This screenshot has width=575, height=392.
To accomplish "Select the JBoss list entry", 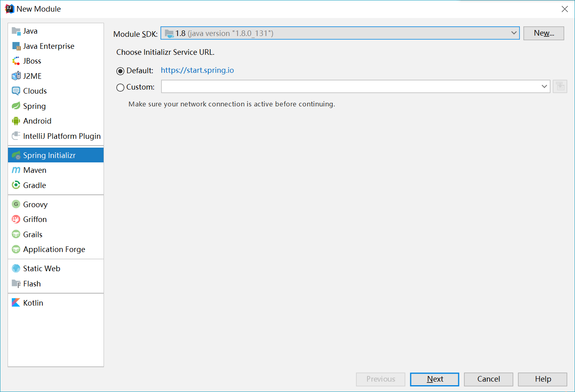I will (56, 61).
